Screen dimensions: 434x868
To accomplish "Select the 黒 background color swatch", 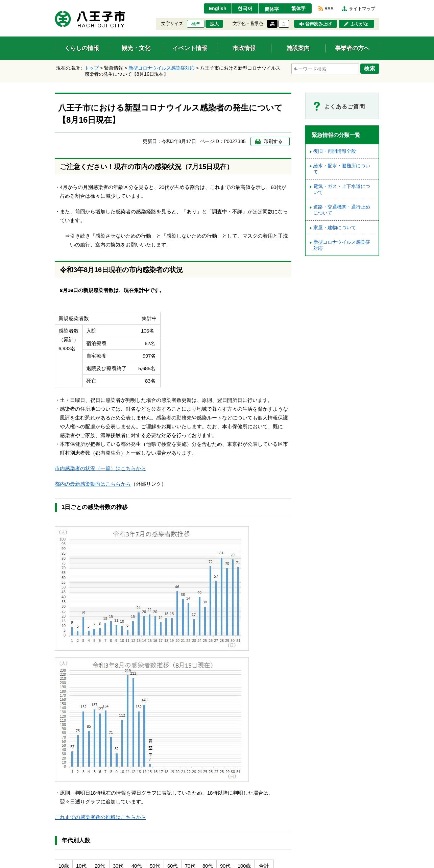I will pyautogui.click(x=272, y=24).
